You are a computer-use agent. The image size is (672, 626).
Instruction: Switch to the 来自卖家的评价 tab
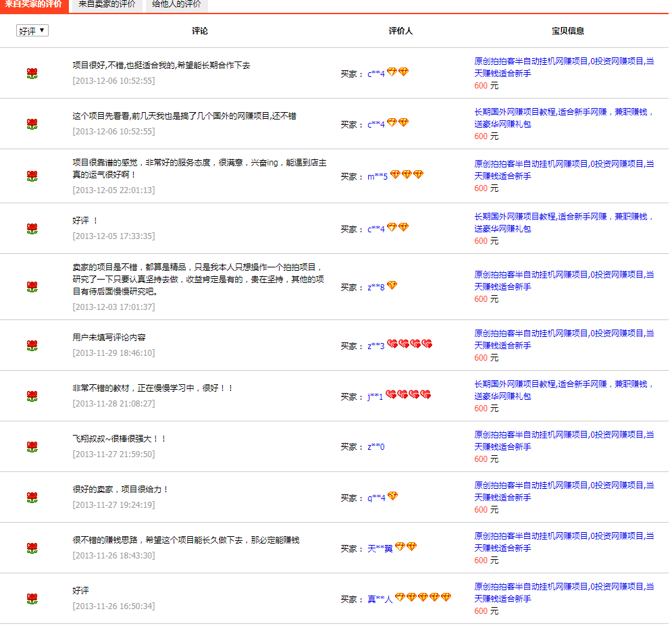(106, 4)
